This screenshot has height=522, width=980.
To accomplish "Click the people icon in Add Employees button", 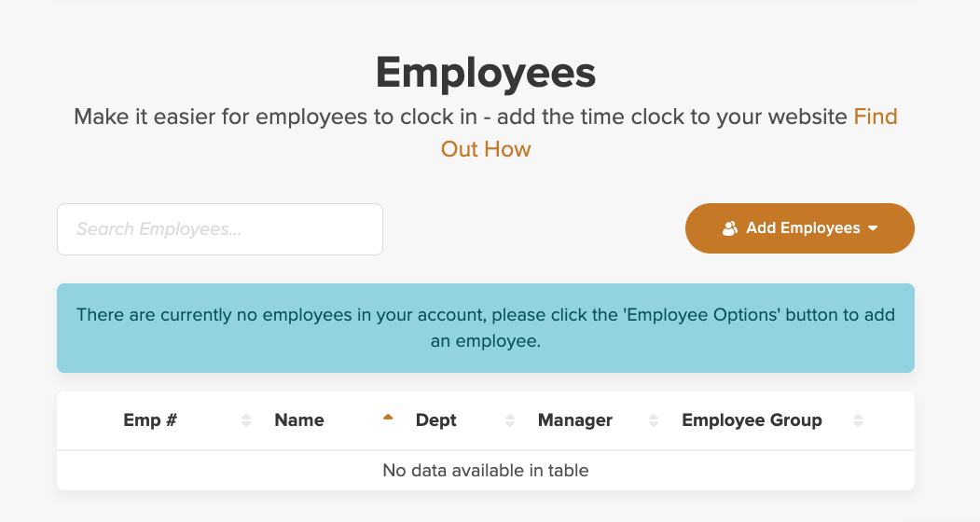I will (x=730, y=228).
